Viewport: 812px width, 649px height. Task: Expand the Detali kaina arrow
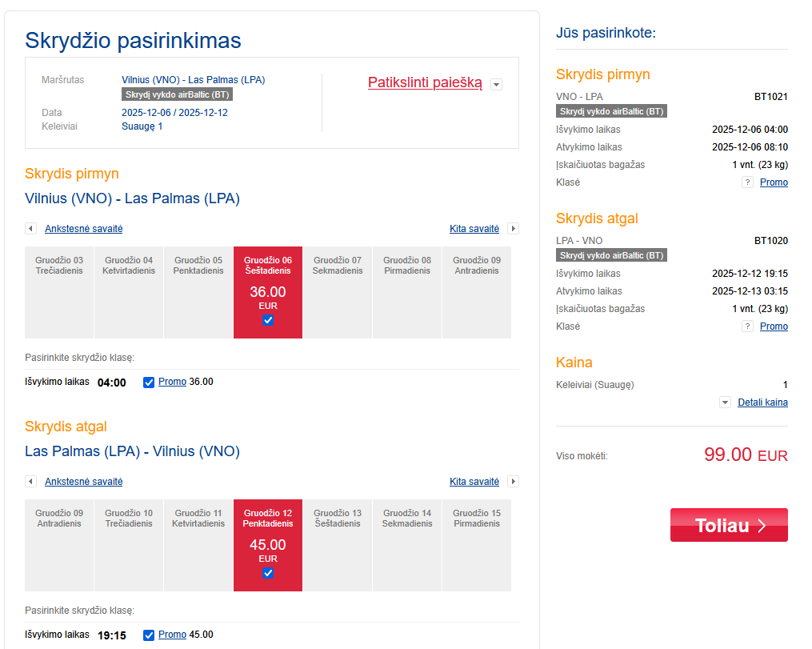[x=725, y=403]
